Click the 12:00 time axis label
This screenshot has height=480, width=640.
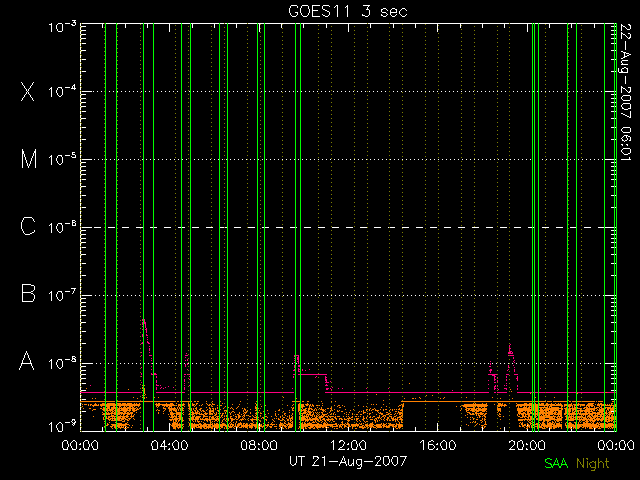tap(348, 445)
